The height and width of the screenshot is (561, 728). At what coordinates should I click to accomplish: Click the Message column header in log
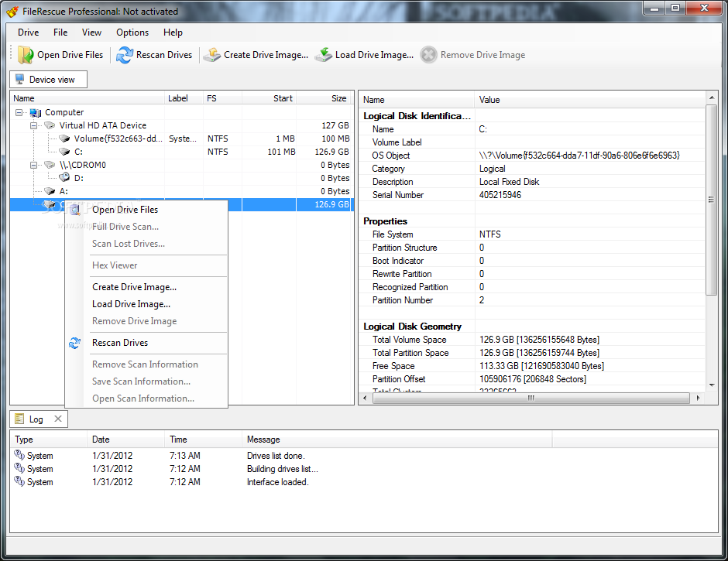(397, 440)
